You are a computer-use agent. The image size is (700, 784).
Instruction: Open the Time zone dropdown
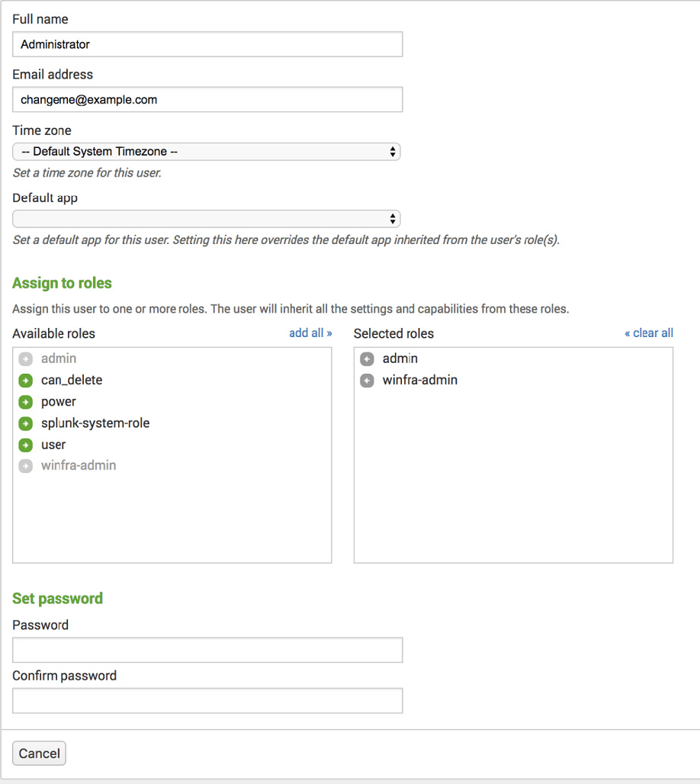pyautogui.click(x=207, y=152)
